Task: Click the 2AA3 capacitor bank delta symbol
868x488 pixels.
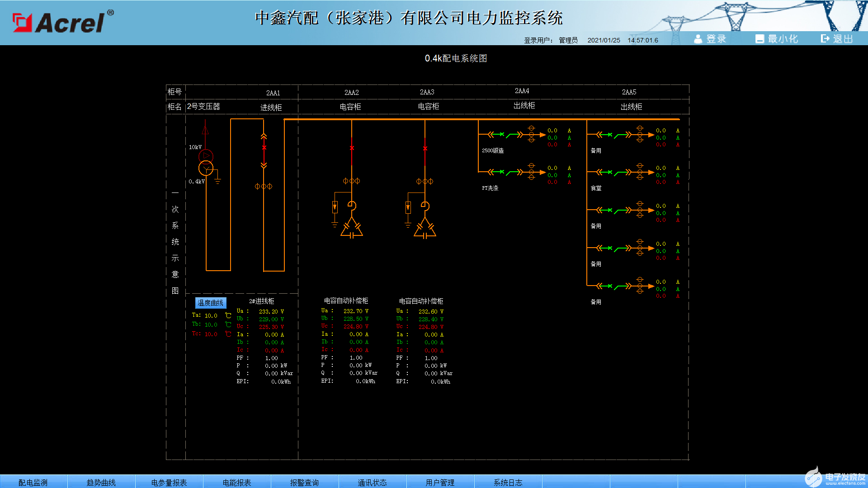Action: (x=425, y=229)
